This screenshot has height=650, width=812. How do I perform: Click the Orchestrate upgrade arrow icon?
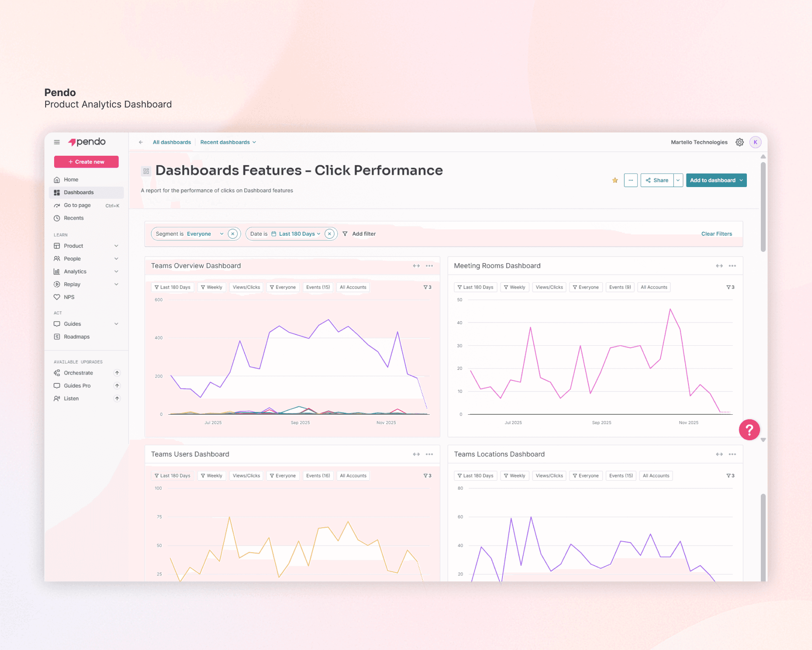[x=117, y=373]
